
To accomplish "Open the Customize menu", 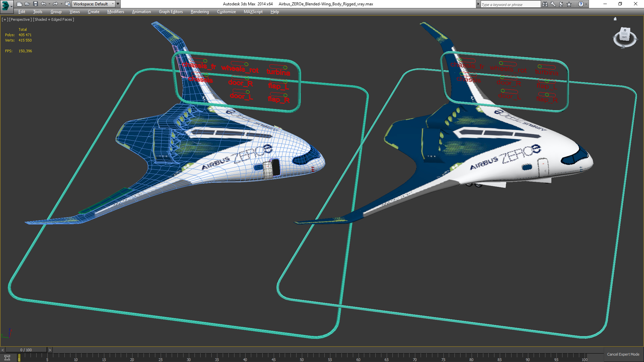I will tap(226, 12).
